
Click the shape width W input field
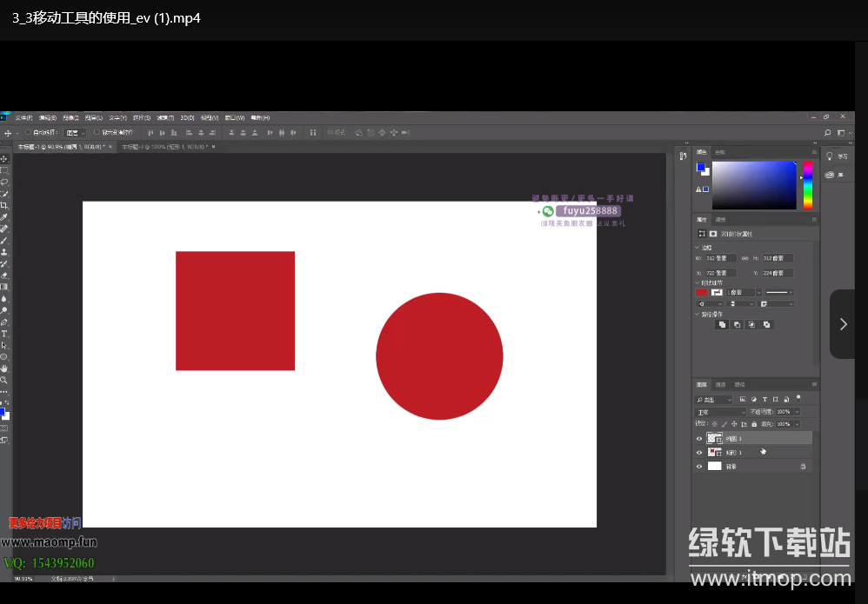[x=720, y=258]
